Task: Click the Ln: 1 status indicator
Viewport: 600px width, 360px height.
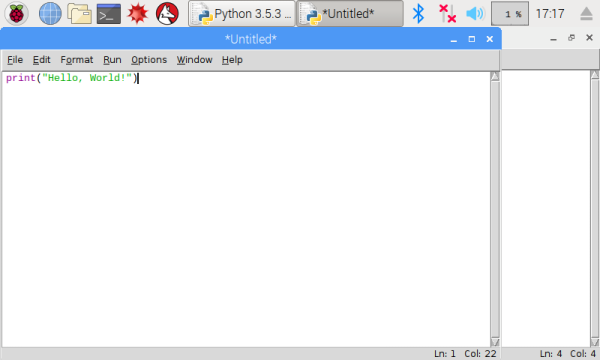Action: 445,353
